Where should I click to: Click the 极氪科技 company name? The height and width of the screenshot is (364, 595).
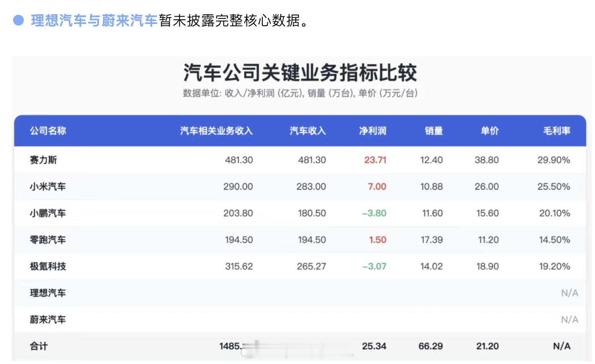point(48,266)
